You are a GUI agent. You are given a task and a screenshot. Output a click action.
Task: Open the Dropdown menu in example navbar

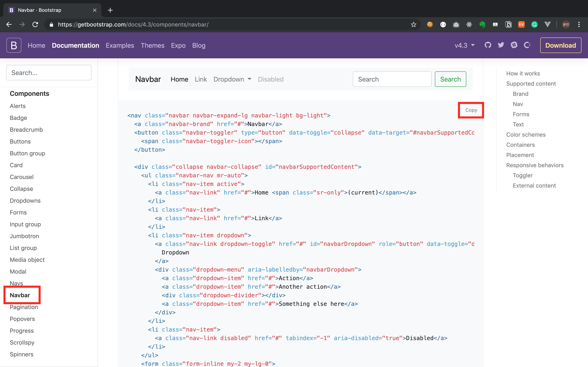(232, 79)
